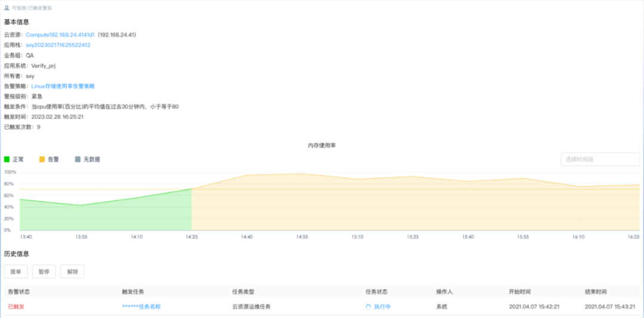Click the 已触发 alert status cell
Screen dimensions: 644x318
pos(16,307)
